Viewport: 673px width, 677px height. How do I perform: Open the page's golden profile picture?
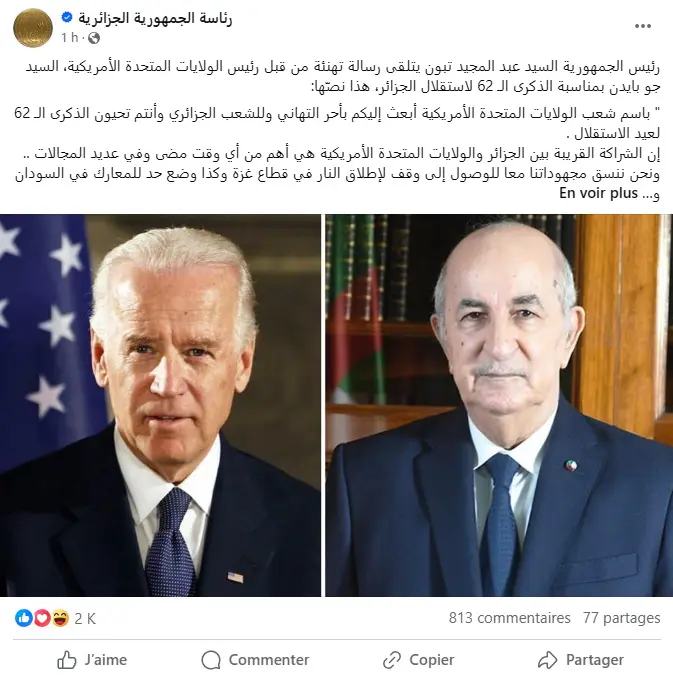[33, 28]
